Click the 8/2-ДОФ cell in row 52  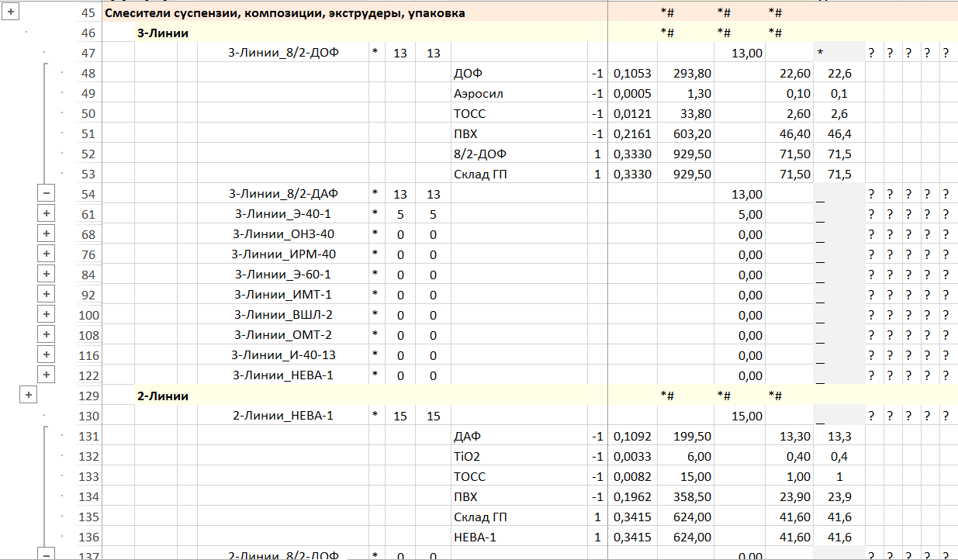point(480,154)
